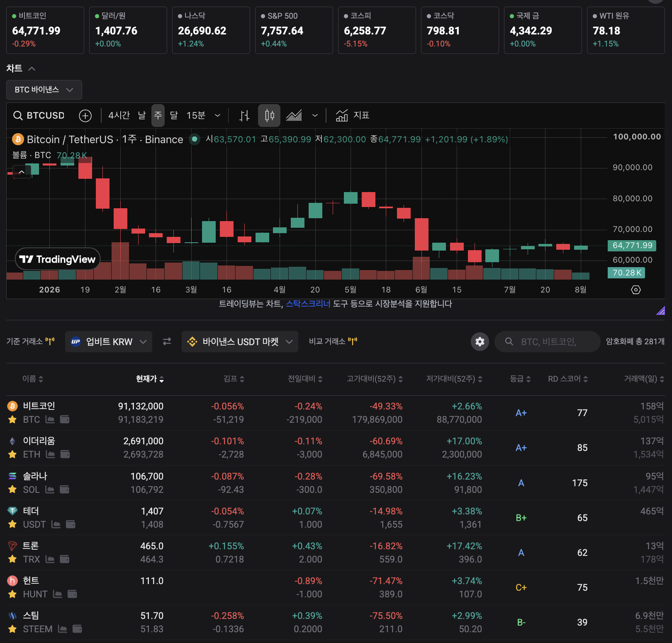The image size is (672, 643).
Task: Click the wallet icon in 이더리움 row
Action: coord(65,454)
